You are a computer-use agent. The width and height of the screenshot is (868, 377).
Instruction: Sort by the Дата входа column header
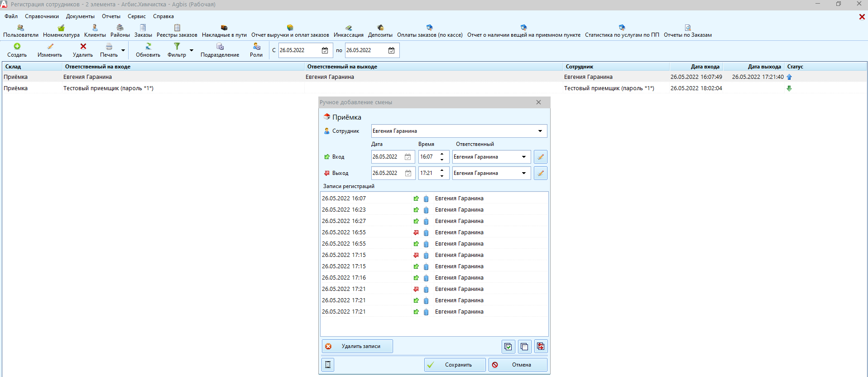tap(696, 67)
